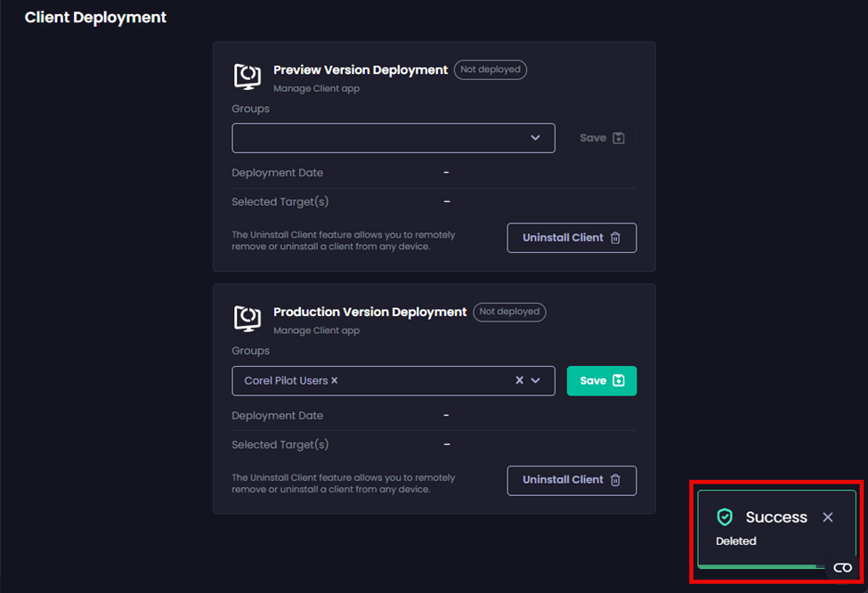Expand the Production Groups dropdown chevron

(536, 380)
